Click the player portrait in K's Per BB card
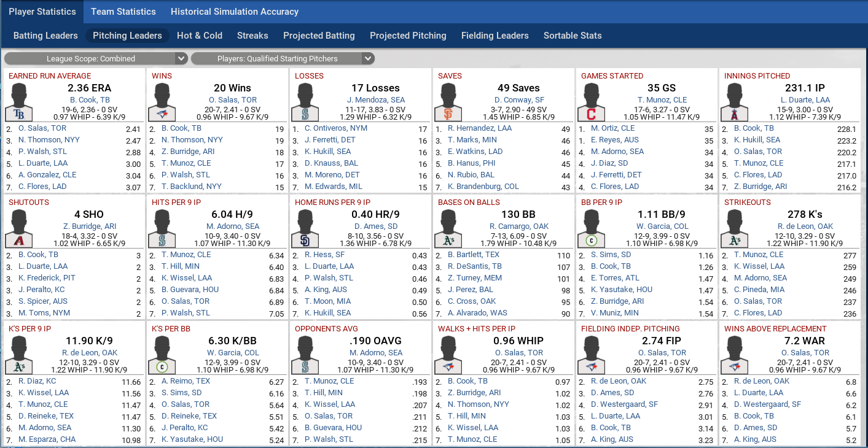This screenshot has height=448, width=868. click(x=162, y=355)
